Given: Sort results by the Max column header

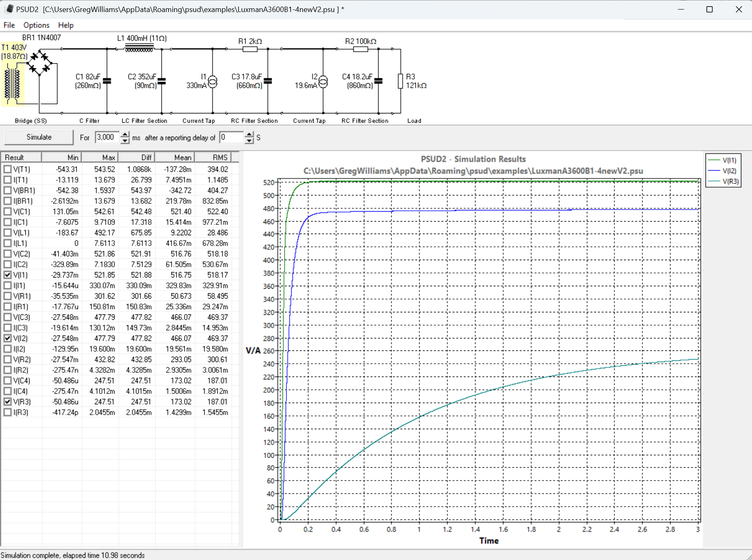Looking at the screenshot, I should [x=100, y=157].
